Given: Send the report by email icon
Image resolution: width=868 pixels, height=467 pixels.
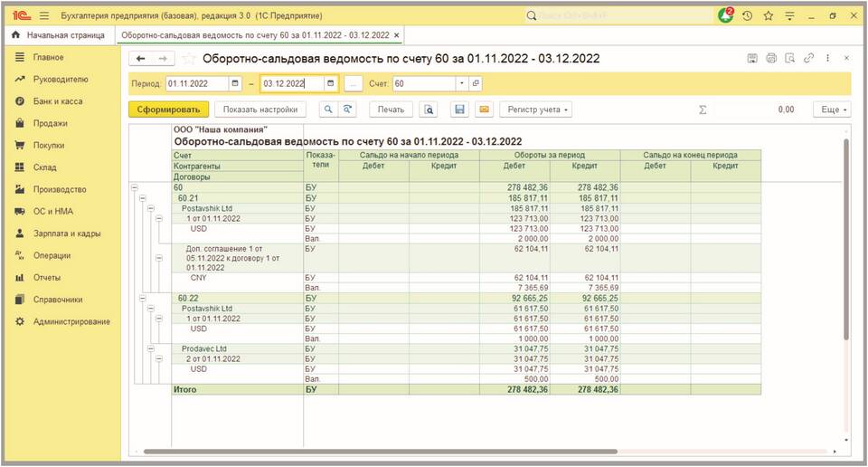Looking at the screenshot, I should click(x=483, y=110).
